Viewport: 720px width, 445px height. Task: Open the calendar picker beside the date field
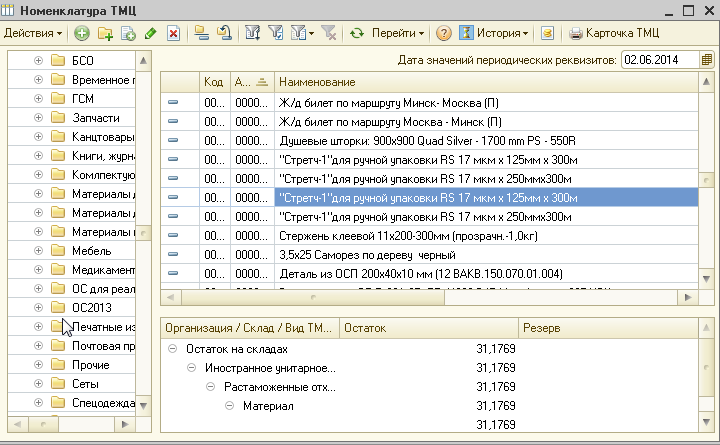(x=707, y=60)
